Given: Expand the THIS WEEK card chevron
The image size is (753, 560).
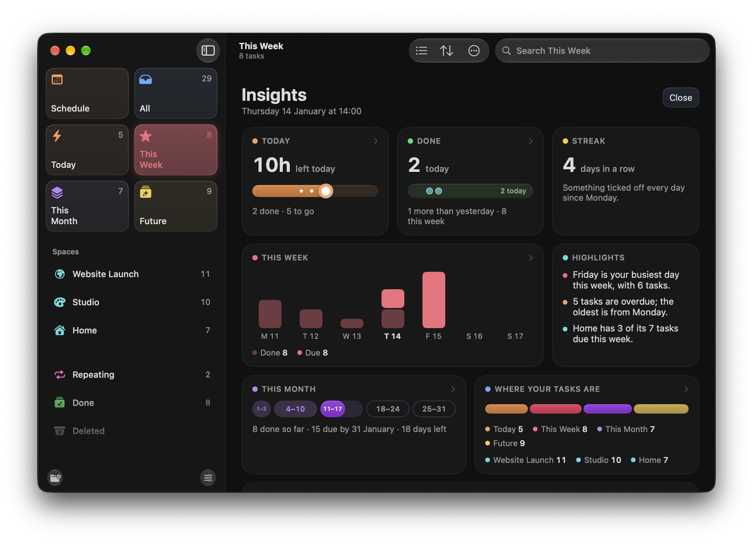Looking at the screenshot, I should click(x=530, y=258).
